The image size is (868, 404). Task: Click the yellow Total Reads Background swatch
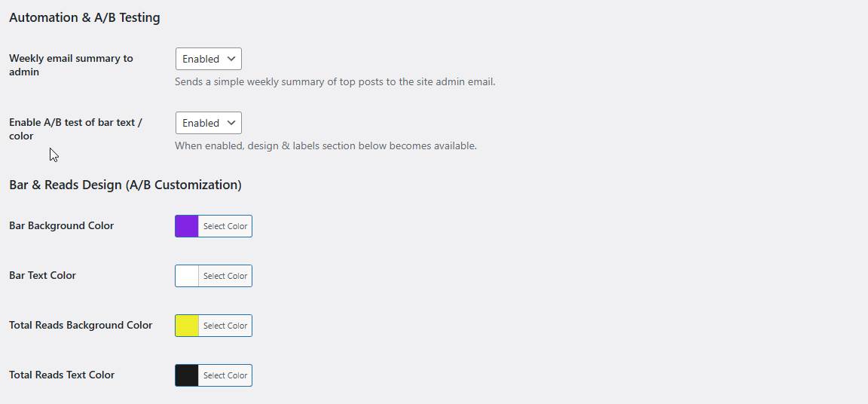187,326
